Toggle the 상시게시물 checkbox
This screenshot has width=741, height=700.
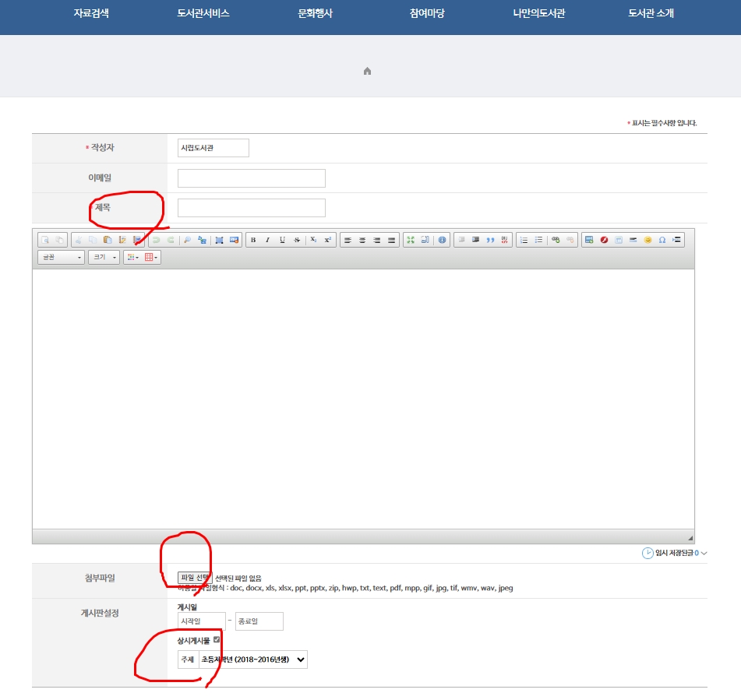(217, 640)
